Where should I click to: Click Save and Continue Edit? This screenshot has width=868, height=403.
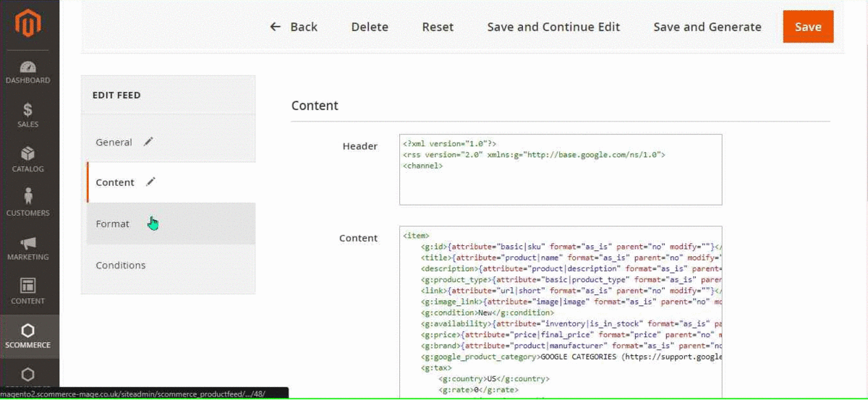pyautogui.click(x=553, y=27)
